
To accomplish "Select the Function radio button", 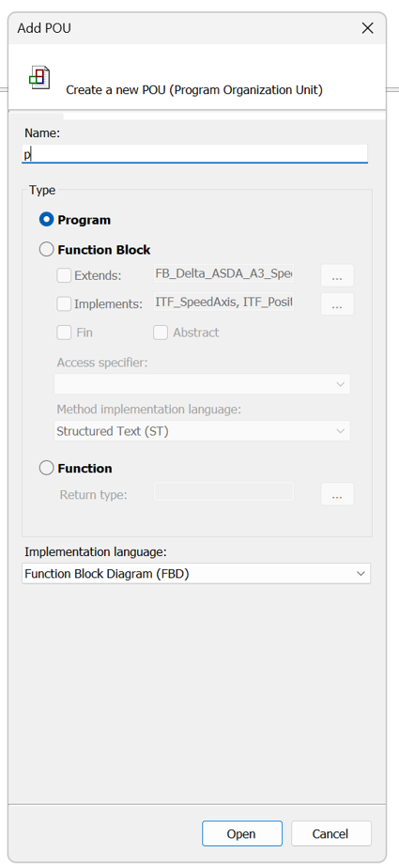I will 46,469.
